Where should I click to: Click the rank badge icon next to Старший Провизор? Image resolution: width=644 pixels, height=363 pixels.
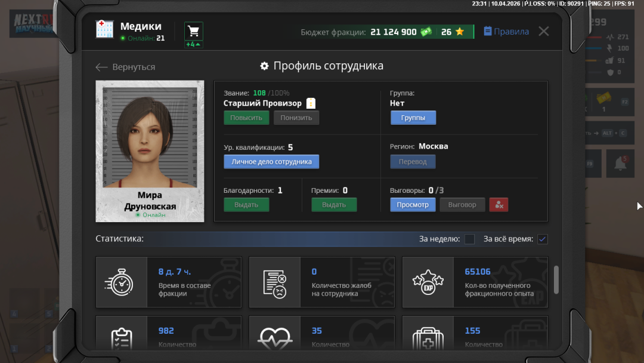click(311, 102)
